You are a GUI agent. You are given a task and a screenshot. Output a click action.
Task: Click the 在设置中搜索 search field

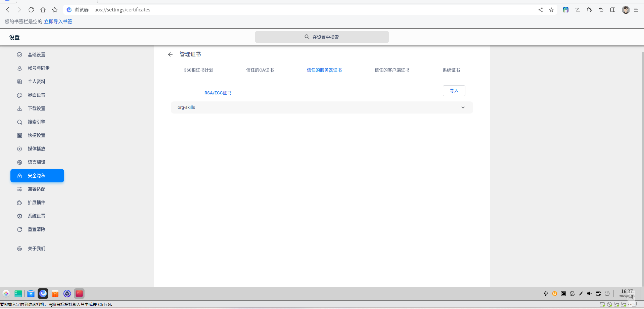point(322,37)
